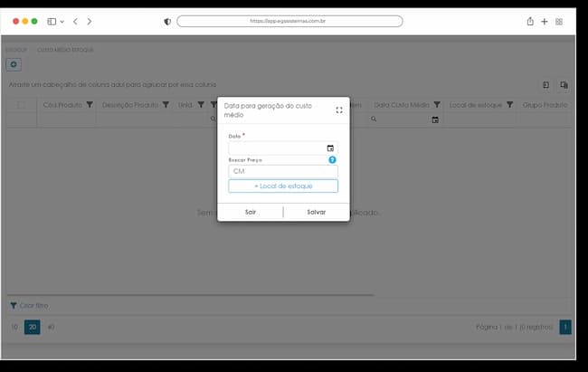Click the Data date input field

click(283, 148)
